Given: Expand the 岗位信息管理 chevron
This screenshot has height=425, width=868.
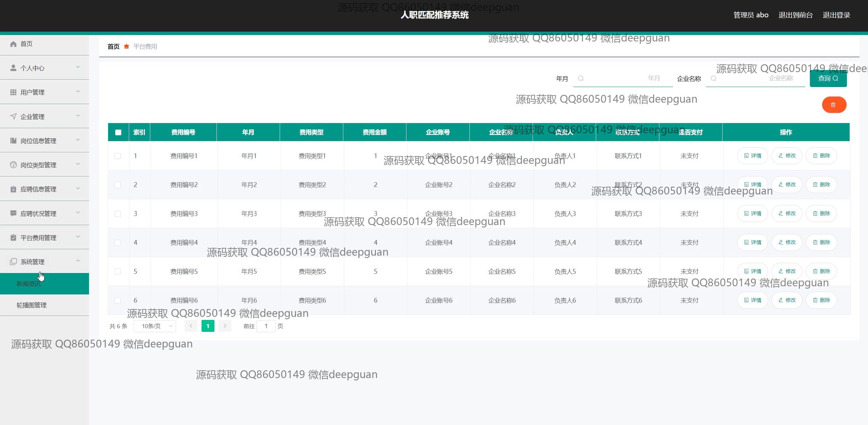Looking at the screenshot, I should click(78, 140).
